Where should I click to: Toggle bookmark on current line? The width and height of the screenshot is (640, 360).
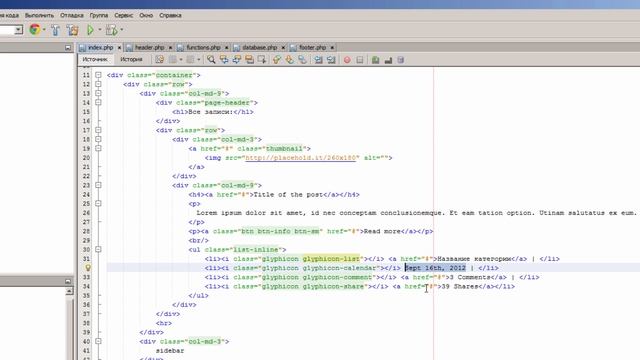302,60
